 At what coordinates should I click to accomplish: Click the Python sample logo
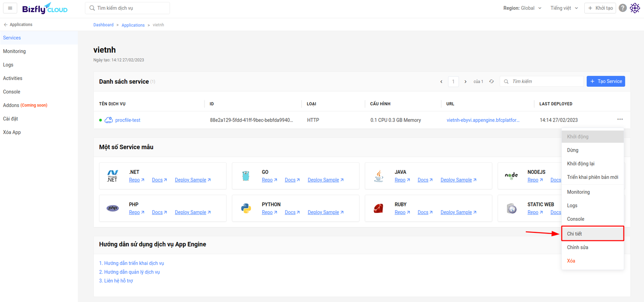pyautogui.click(x=246, y=208)
